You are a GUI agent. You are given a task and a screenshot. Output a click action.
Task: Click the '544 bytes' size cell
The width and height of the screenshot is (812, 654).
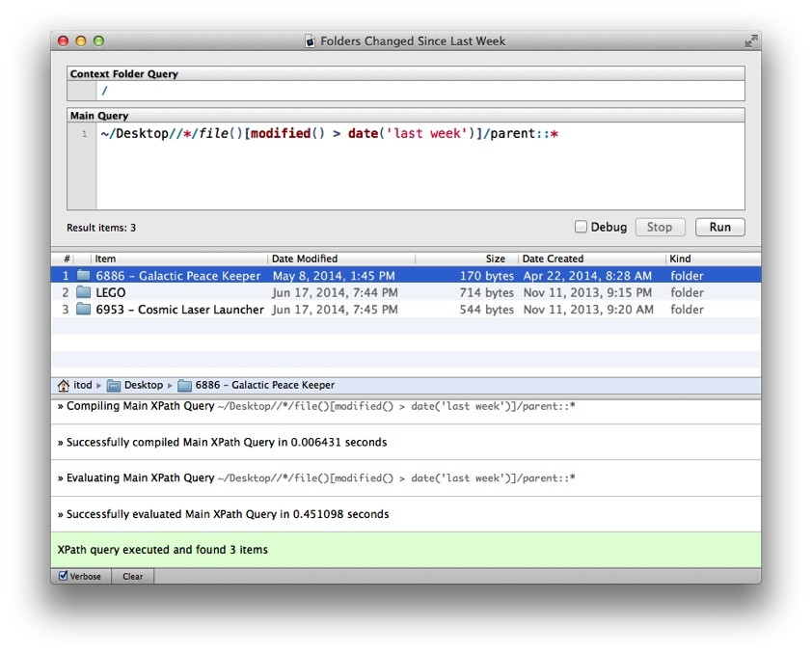487,310
